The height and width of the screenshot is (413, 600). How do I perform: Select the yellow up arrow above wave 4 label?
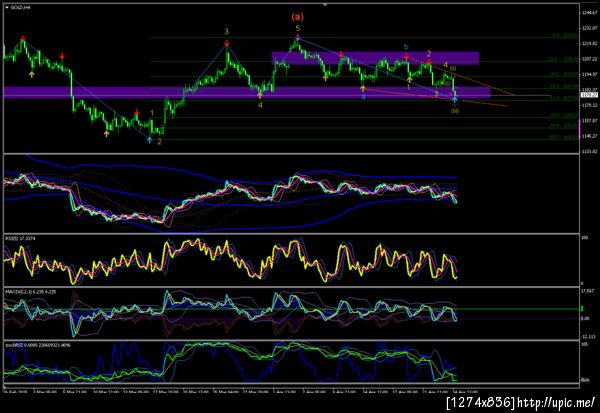(260, 95)
